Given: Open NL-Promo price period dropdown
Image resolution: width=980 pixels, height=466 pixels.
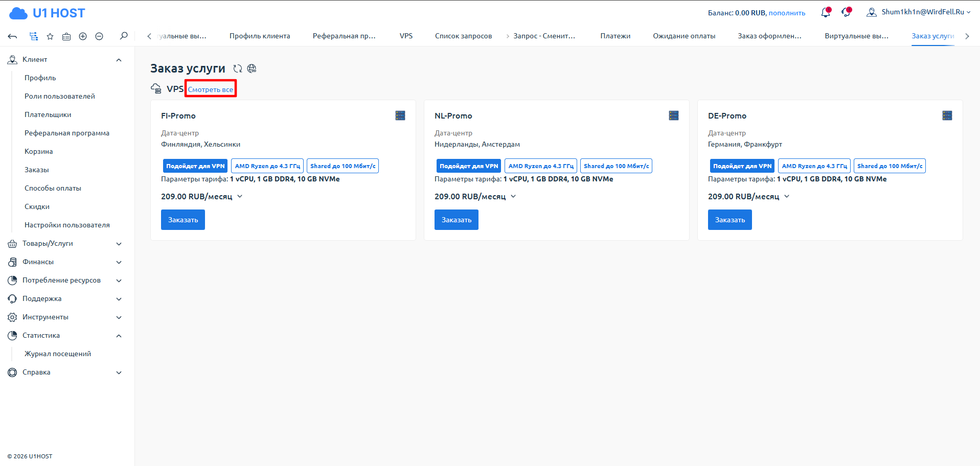Looking at the screenshot, I should (513, 196).
